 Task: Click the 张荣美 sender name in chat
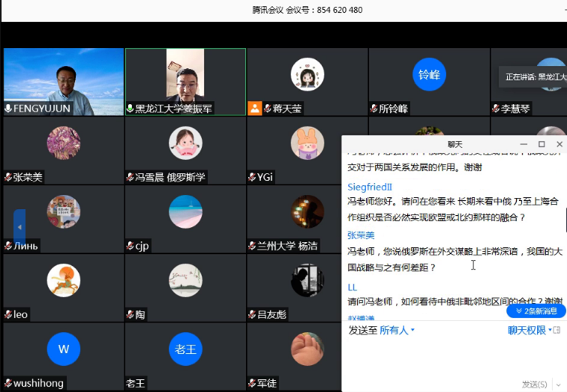pos(361,235)
